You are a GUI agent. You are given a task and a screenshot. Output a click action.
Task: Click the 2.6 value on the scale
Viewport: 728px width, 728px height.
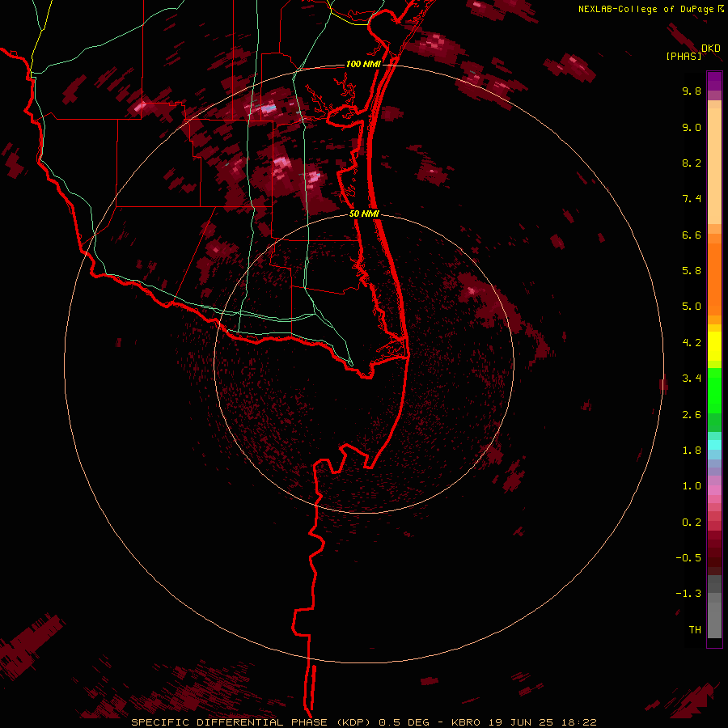pyautogui.click(x=692, y=415)
